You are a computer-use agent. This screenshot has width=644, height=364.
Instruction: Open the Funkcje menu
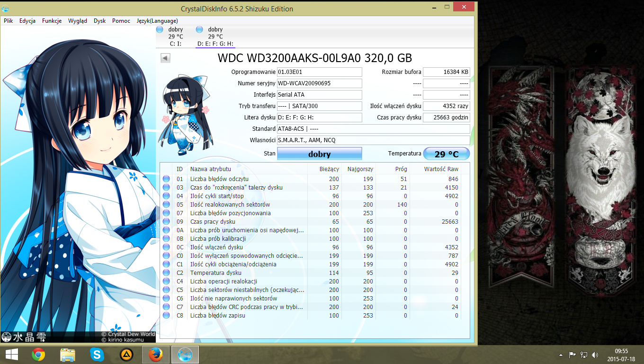click(x=52, y=21)
